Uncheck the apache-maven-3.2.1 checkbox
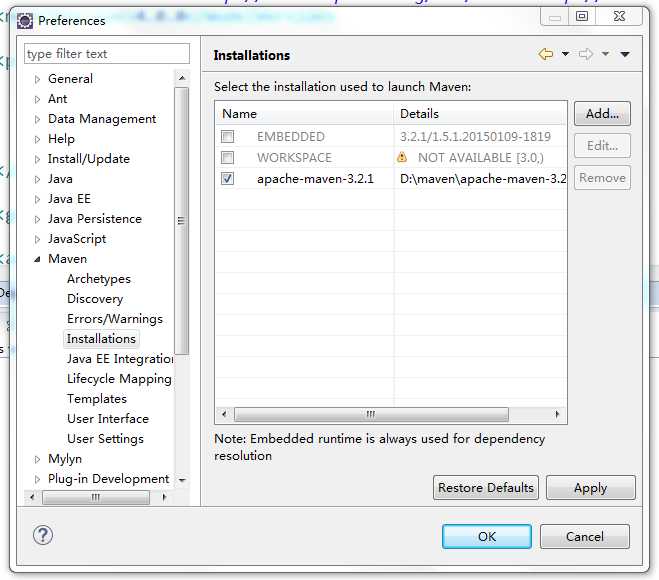This screenshot has height=580, width=659. pyautogui.click(x=227, y=179)
